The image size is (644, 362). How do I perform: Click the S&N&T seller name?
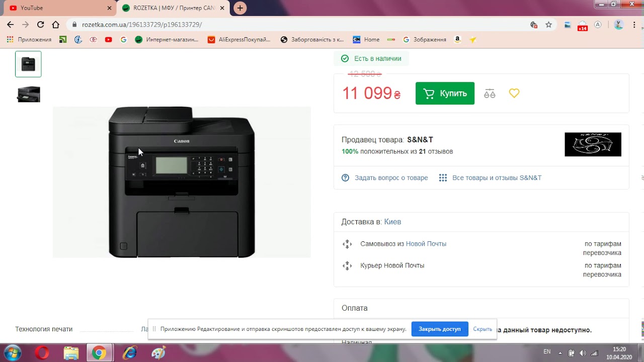(x=420, y=140)
